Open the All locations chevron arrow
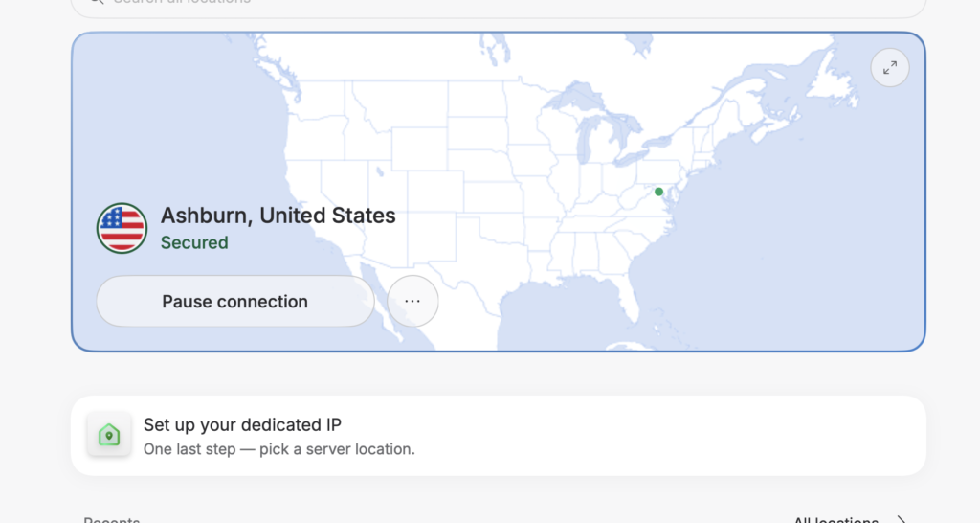 (x=901, y=519)
